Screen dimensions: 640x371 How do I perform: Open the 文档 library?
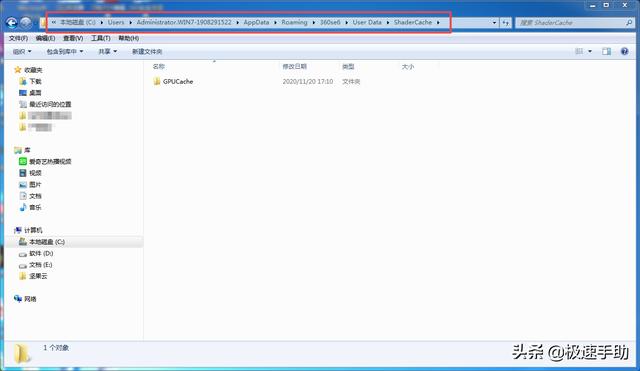point(31,196)
